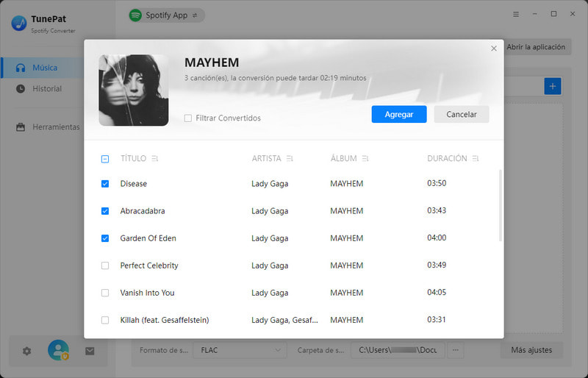The width and height of the screenshot is (588, 378).
Task: Open the FLAC output format dropdown
Action: (x=240, y=350)
